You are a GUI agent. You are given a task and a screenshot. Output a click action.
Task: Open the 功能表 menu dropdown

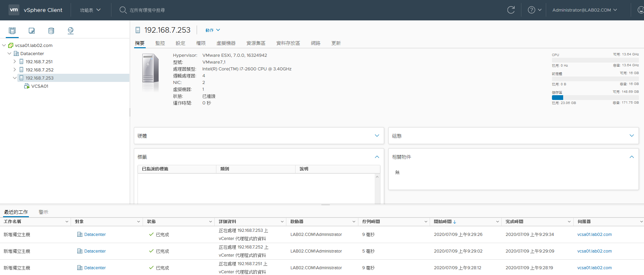[90, 10]
